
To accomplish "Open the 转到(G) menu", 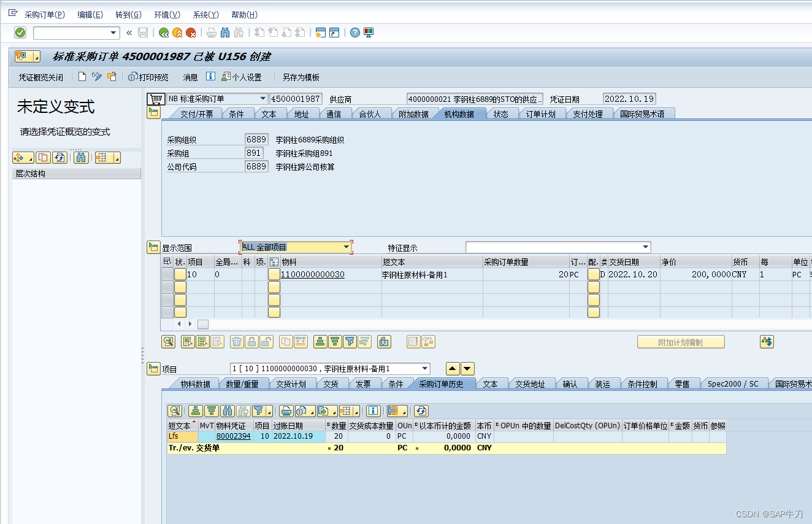I will [128, 15].
